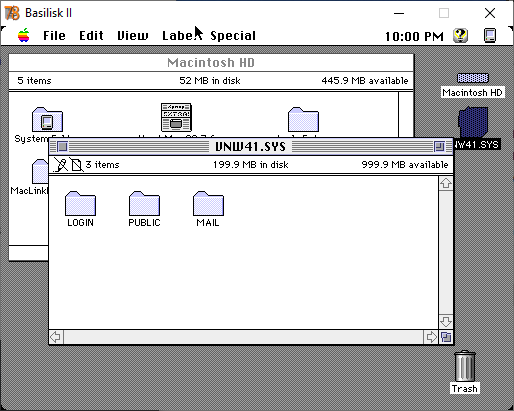Click the LOGIN folder name label
The width and height of the screenshot is (514, 411).
[80, 223]
